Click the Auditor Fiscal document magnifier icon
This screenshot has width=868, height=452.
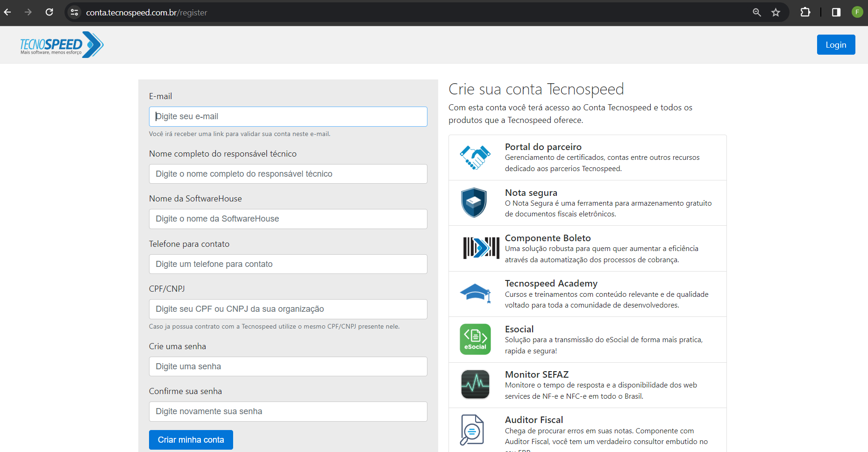[x=472, y=430]
